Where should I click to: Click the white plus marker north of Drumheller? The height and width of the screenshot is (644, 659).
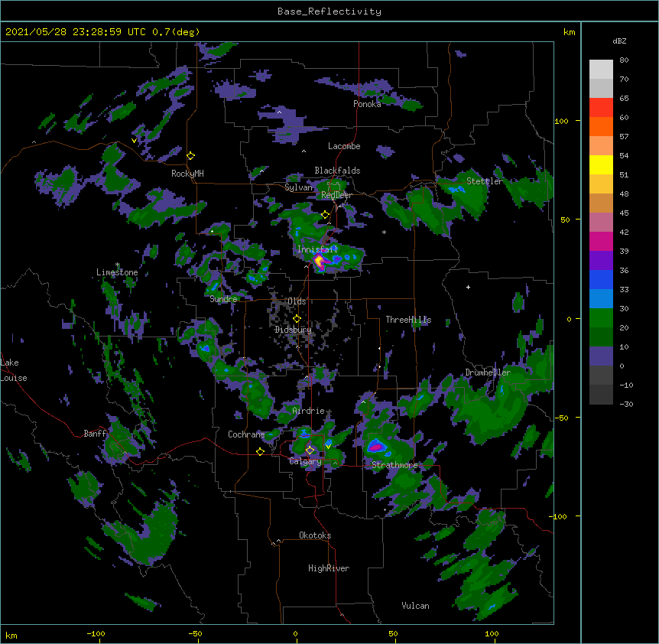[468, 287]
